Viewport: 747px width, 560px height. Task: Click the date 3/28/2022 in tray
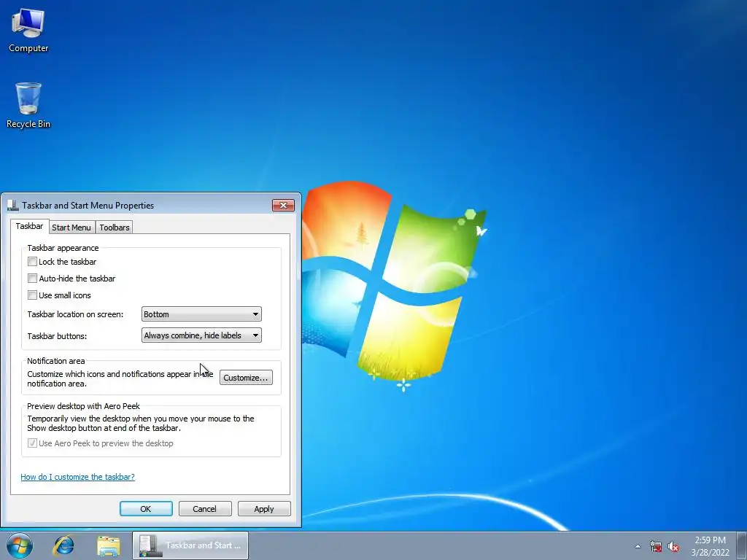711,553
